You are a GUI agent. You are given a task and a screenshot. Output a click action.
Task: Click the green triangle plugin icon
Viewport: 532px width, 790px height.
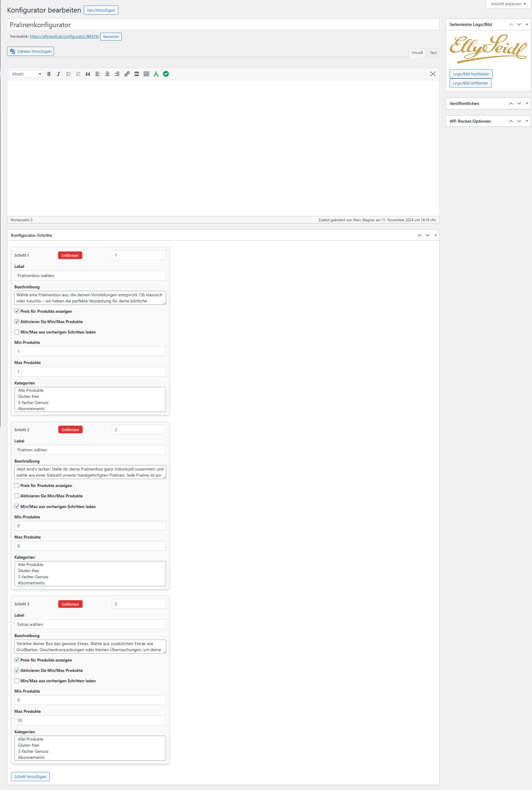156,74
